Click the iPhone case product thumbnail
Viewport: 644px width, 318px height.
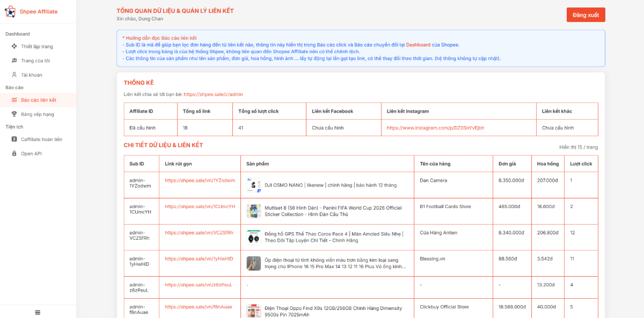pyautogui.click(x=254, y=263)
